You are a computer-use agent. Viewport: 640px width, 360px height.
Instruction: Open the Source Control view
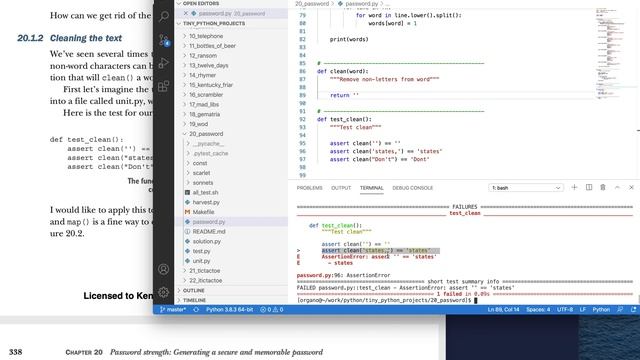coord(164,40)
